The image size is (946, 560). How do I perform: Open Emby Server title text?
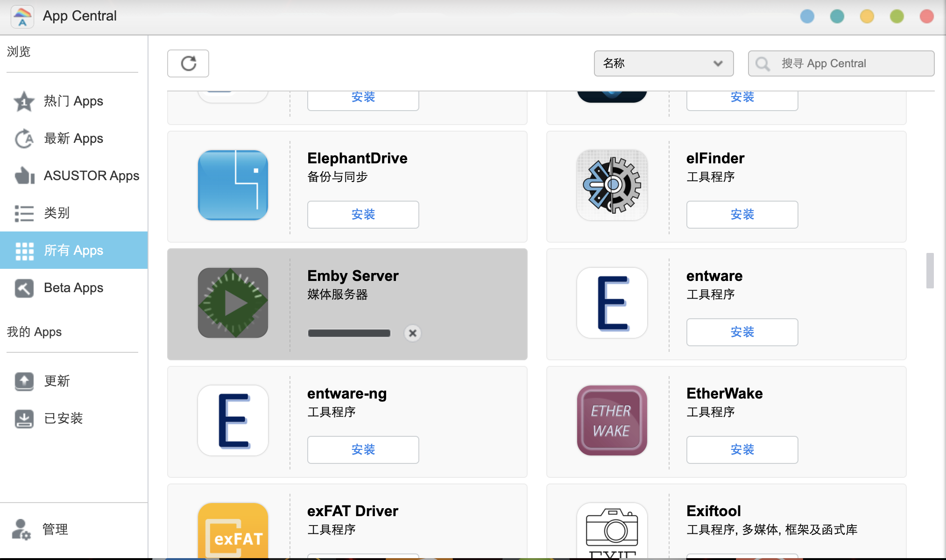(x=353, y=276)
